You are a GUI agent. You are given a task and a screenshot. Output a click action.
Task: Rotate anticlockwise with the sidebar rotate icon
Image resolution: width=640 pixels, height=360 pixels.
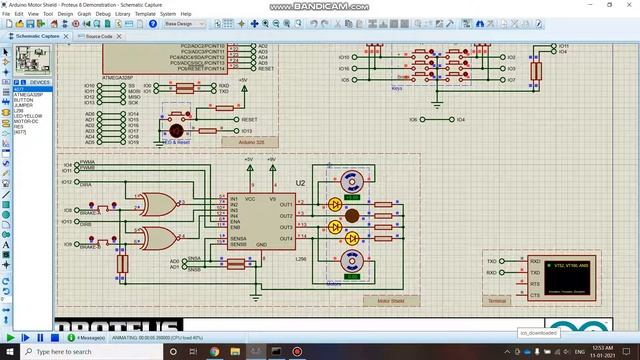click(x=6, y=291)
